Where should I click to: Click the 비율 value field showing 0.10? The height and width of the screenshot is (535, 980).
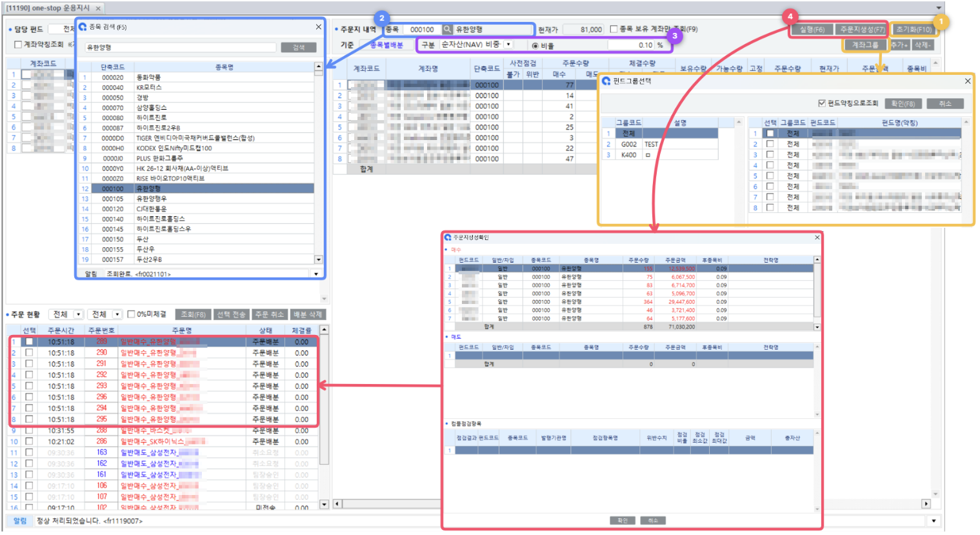pos(630,45)
